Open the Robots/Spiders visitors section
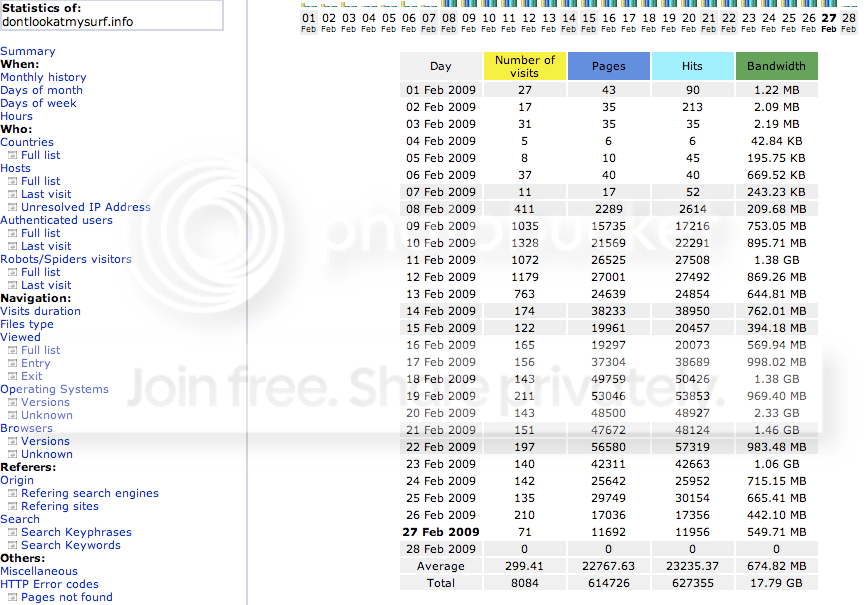The height and width of the screenshot is (605, 864). coord(66,259)
